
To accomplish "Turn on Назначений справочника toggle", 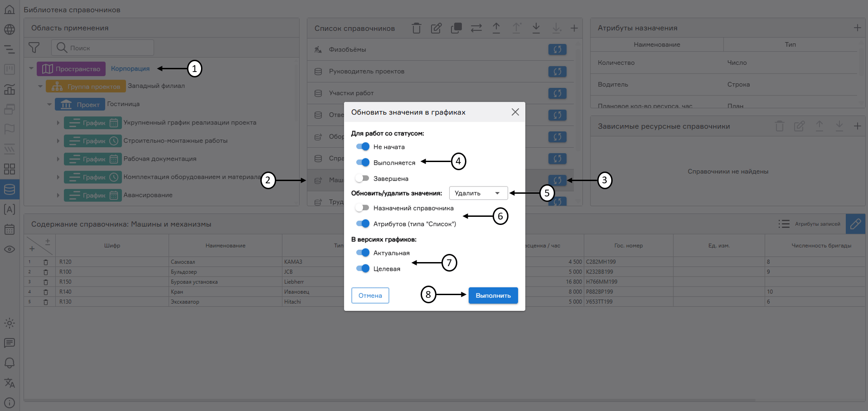I will click(x=363, y=208).
